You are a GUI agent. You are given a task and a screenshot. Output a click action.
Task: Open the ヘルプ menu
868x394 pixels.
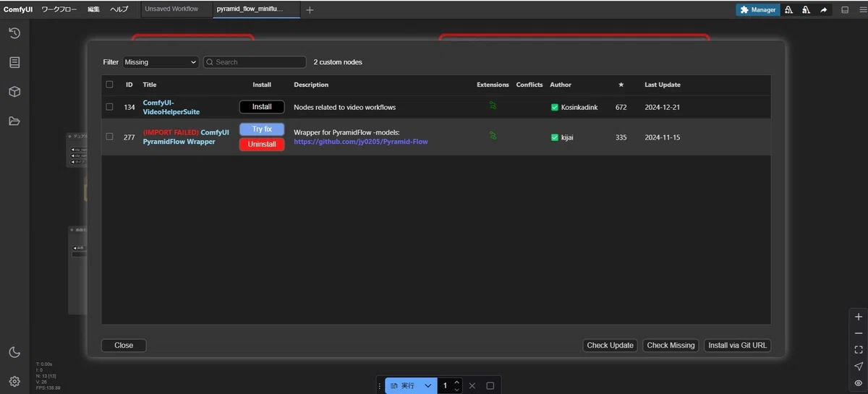tap(119, 9)
